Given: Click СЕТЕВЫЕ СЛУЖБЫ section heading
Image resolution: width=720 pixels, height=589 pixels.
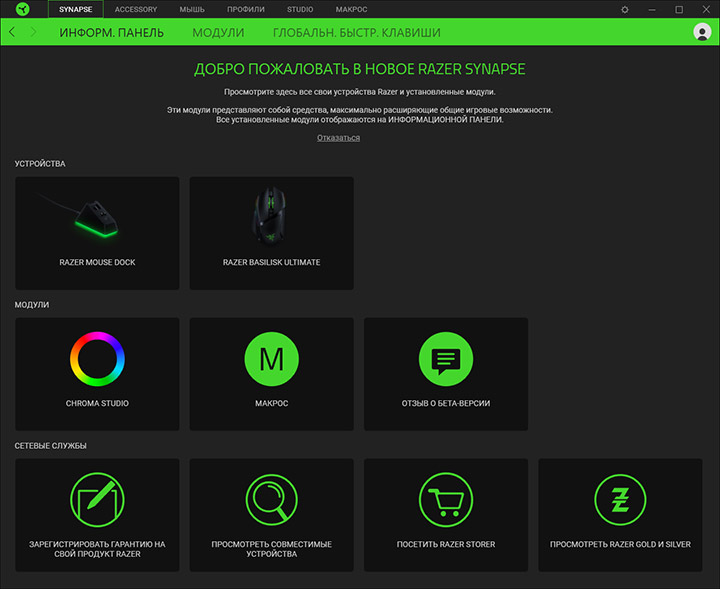Looking at the screenshot, I should [51, 446].
